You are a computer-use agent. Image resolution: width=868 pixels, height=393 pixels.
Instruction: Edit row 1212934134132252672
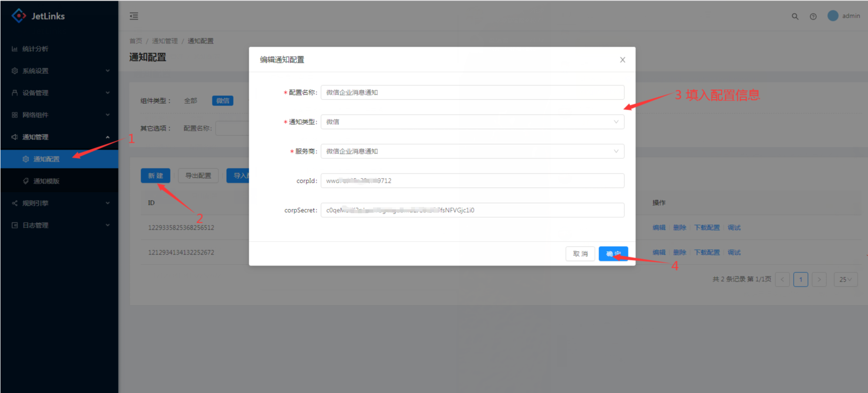pyautogui.click(x=659, y=252)
